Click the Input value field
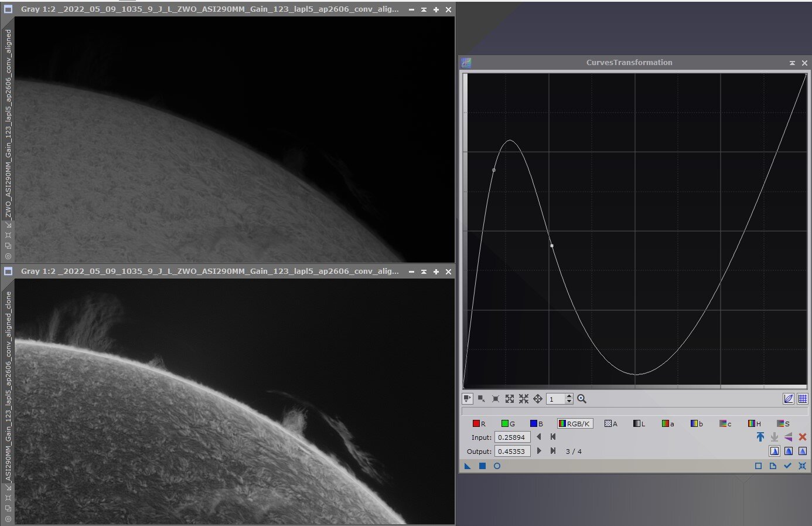The height and width of the screenshot is (526, 812). [x=512, y=437]
